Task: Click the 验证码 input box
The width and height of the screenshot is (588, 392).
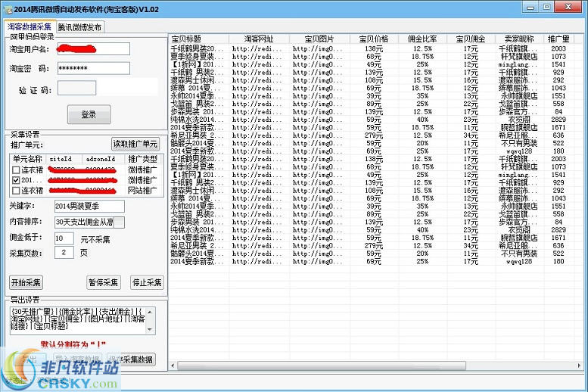Action: (x=77, y=88)
